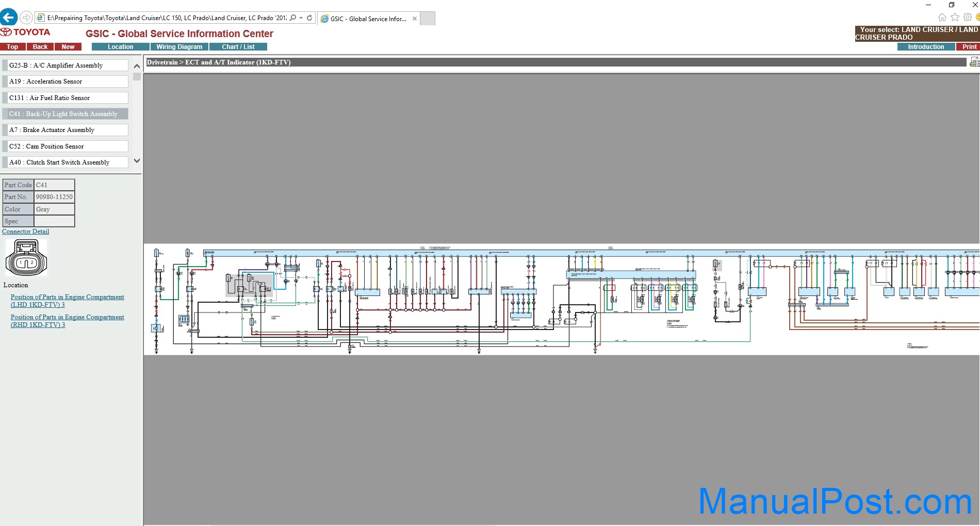Click the Back button
Viewport: 980px width, 526px height.
tap(40, 47)
